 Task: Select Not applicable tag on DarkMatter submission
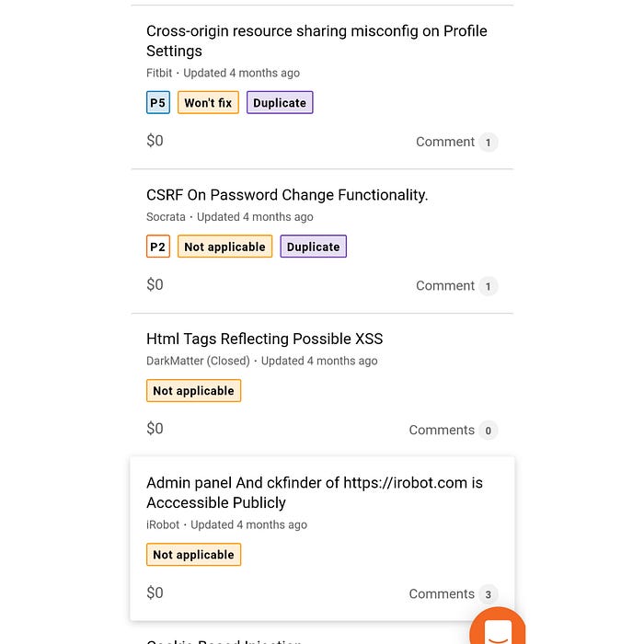[193, 391]
